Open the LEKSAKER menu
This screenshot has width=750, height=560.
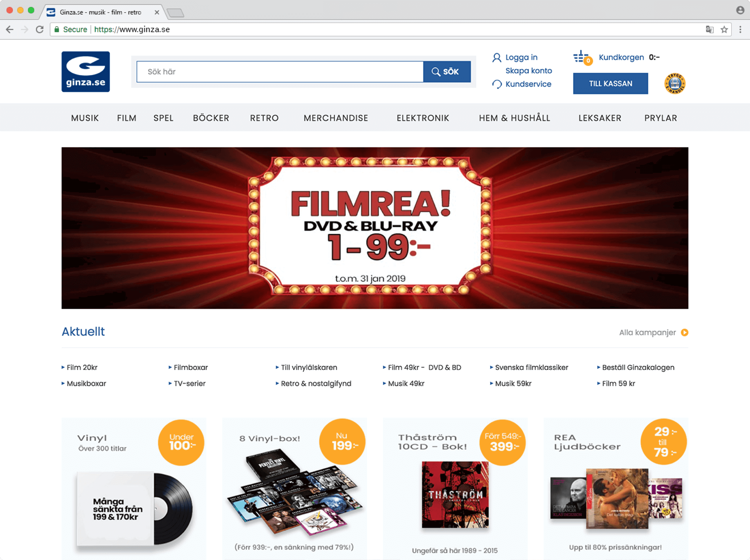click(x=600, y=118)
